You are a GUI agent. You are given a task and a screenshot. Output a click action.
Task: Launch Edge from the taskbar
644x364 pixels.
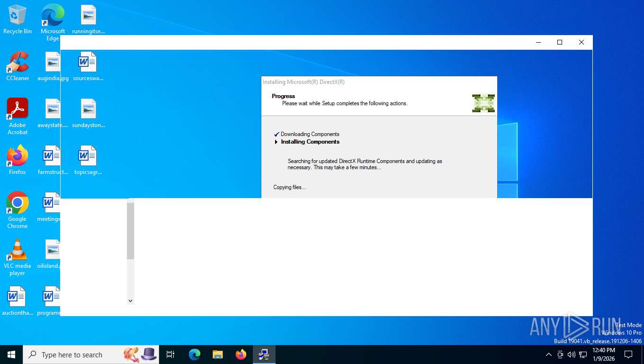(195, 355)
